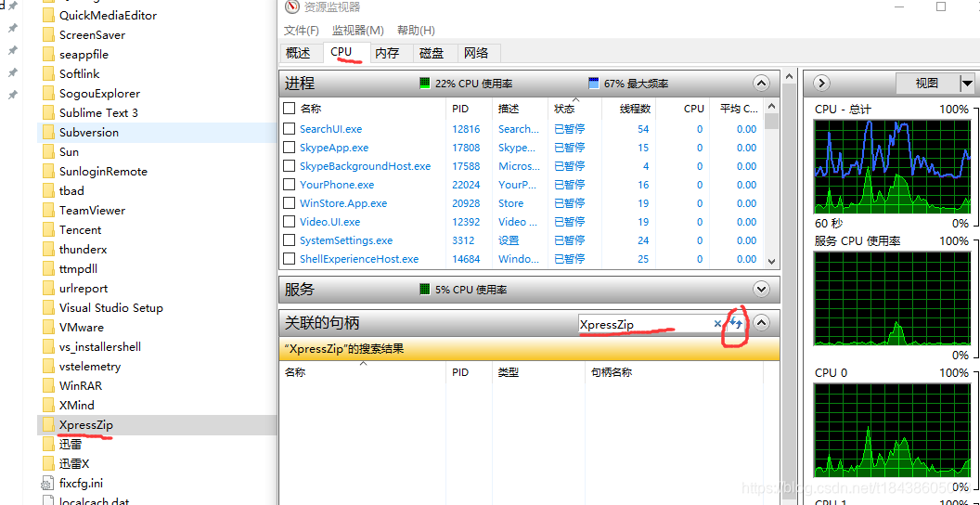980x505 pixels.
Task: Click PID 17808 in the process list
Action: (x=466, y=148)
